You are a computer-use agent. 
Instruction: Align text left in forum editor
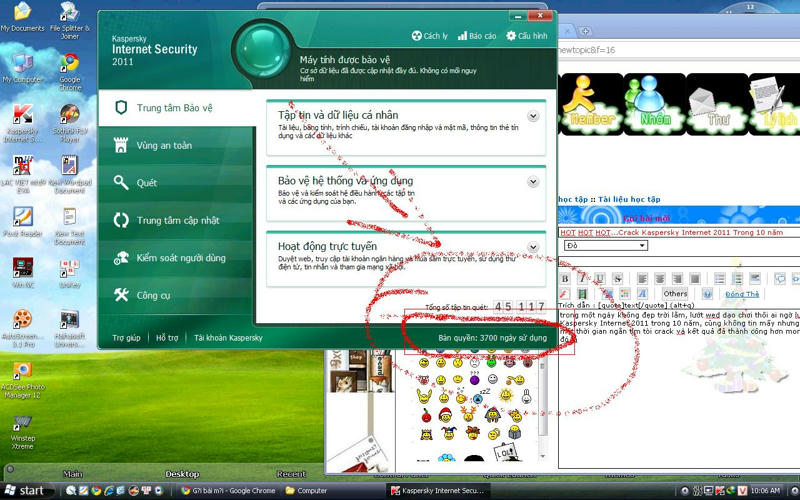tap(642, 279)
